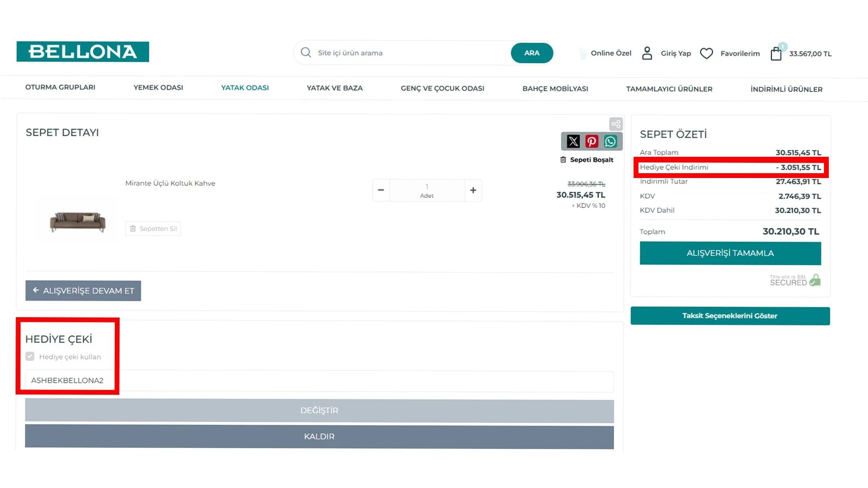Screen dimensions: 868x488
Task: Open the Tamamlayıcı Ürünler menu
Action: point(669,89)
